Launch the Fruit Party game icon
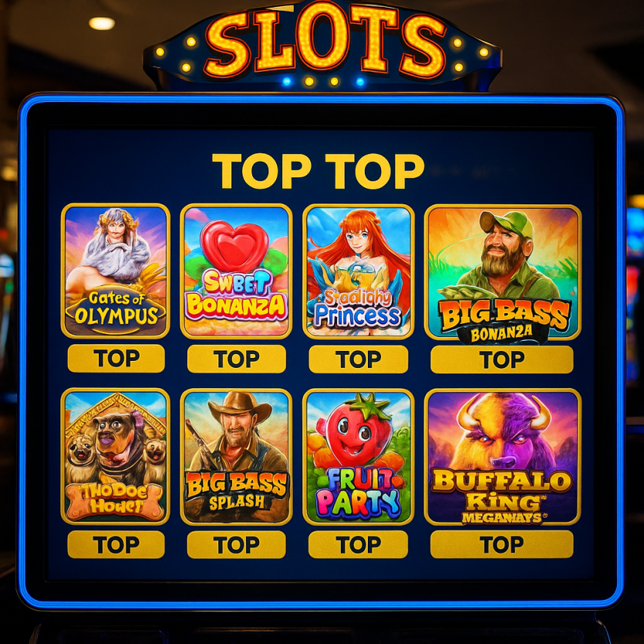This screenshot has width=644, height=644. (x=359, y=457)
